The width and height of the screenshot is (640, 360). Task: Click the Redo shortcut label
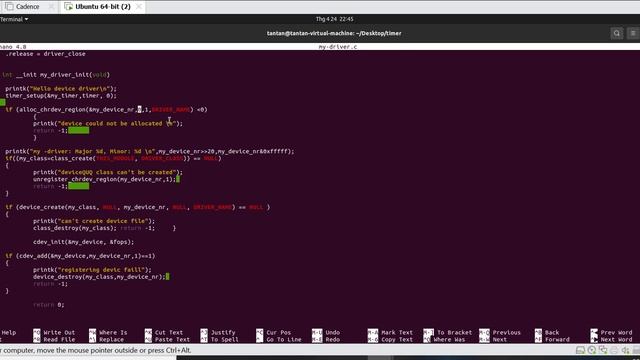pos(333,340)
